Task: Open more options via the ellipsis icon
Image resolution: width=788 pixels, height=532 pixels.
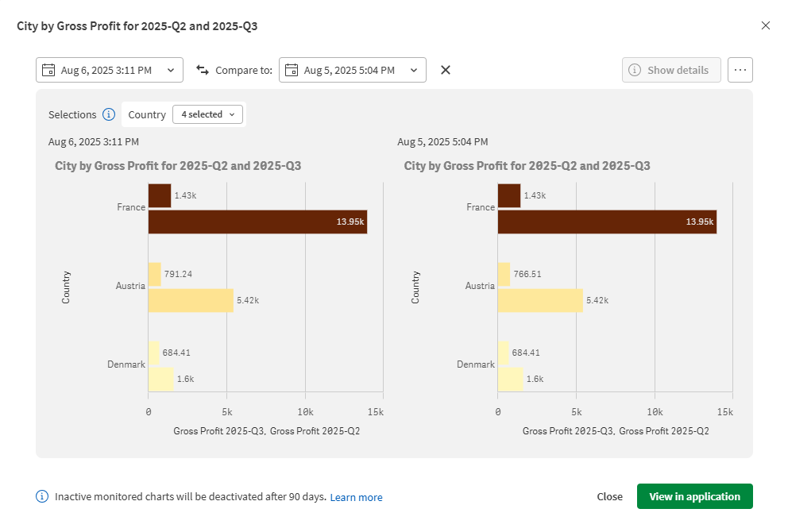Action: 740,70
